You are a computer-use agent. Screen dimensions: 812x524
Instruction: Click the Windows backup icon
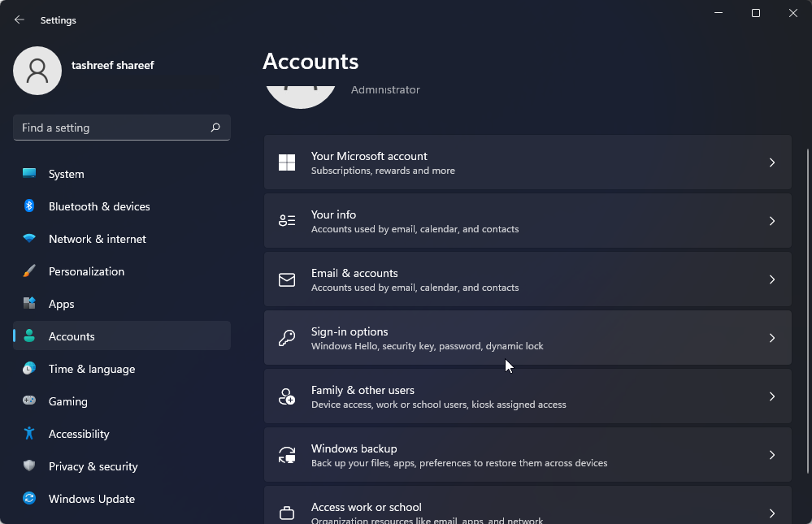click(287, 455)
